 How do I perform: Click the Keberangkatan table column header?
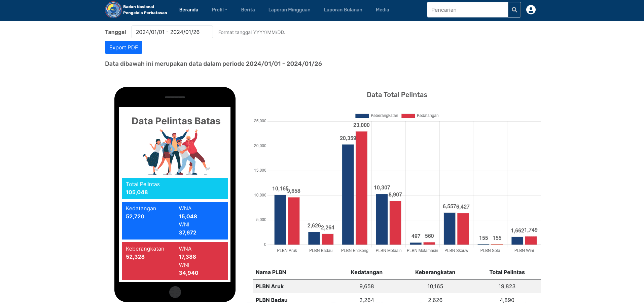[x=435, y=272]
